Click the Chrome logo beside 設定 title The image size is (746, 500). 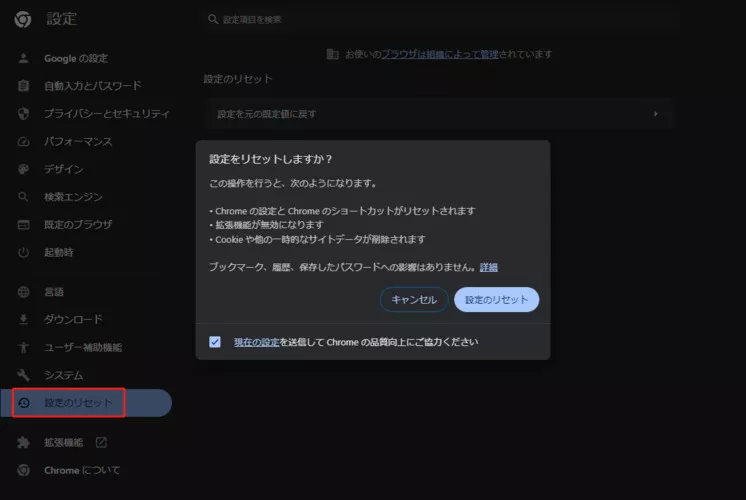(x=22, y=19)
